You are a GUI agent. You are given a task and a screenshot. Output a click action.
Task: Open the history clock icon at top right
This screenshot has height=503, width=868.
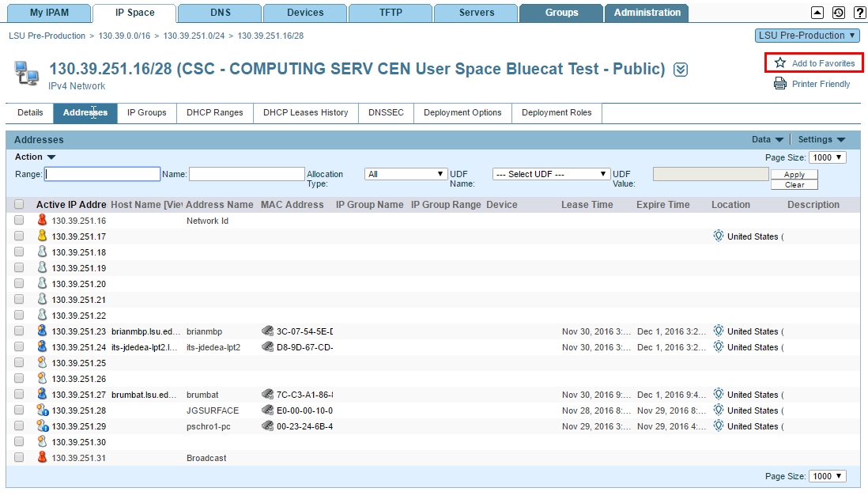point(839,13)
